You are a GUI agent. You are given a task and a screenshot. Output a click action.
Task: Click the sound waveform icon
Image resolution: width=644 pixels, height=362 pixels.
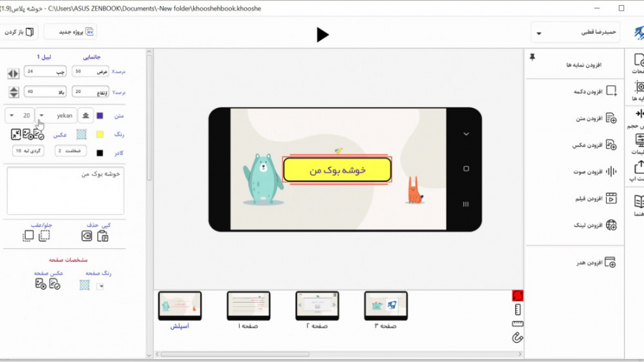coord(611,172)
